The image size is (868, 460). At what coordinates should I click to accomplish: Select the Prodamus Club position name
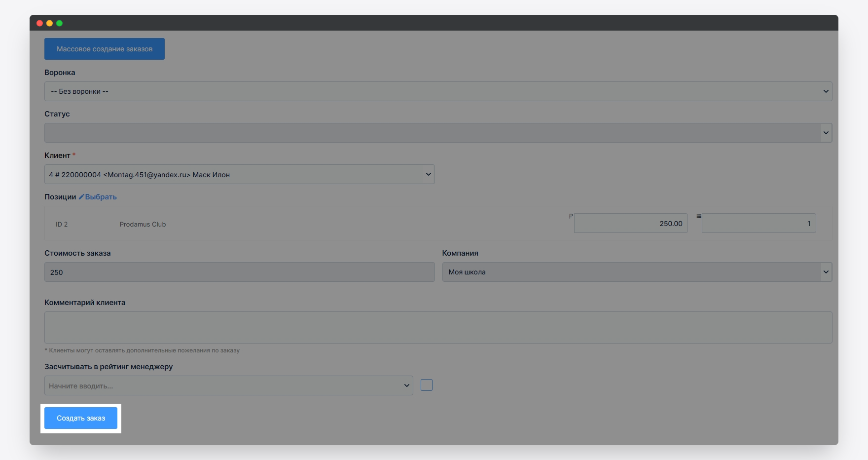point(143,225)
